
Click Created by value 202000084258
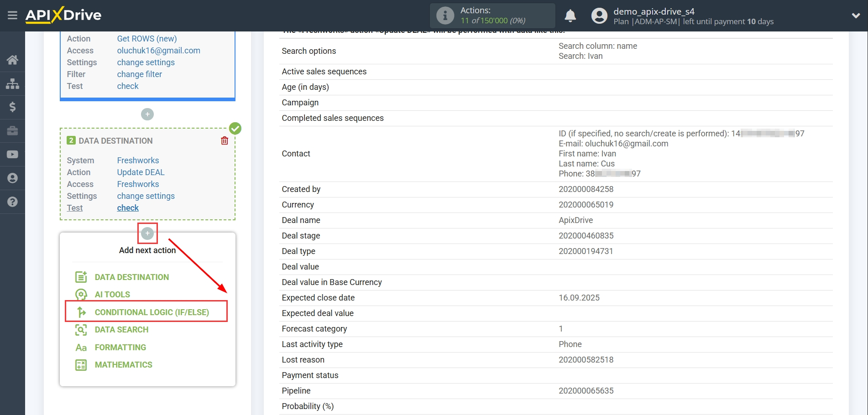click(x=586, y=189)
